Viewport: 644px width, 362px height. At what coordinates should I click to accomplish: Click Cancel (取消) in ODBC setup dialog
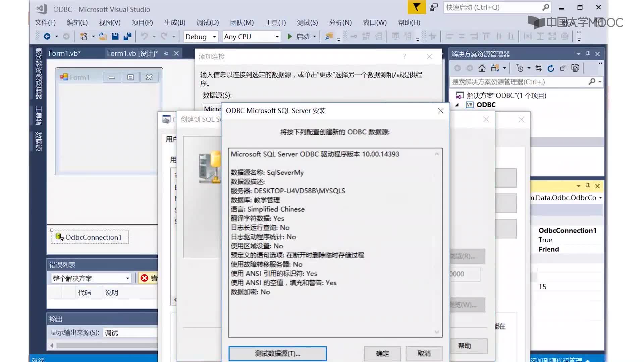point(424,353)
